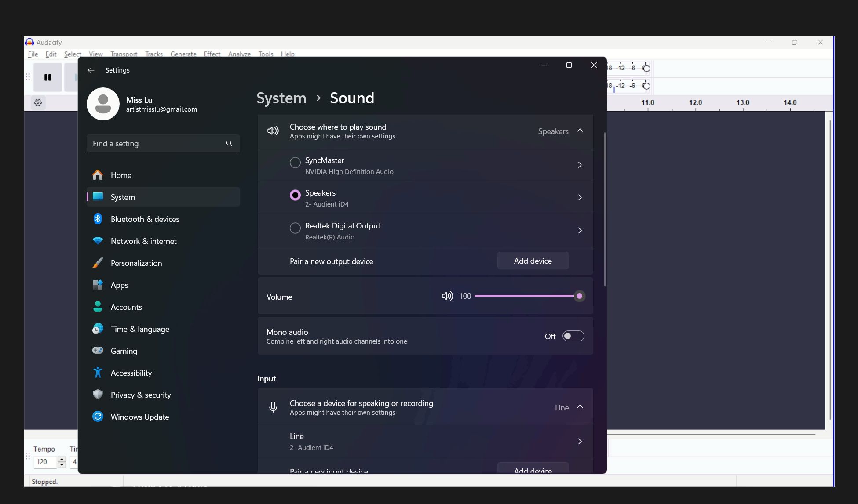Click the Audacity app logo in title bar

29,42
